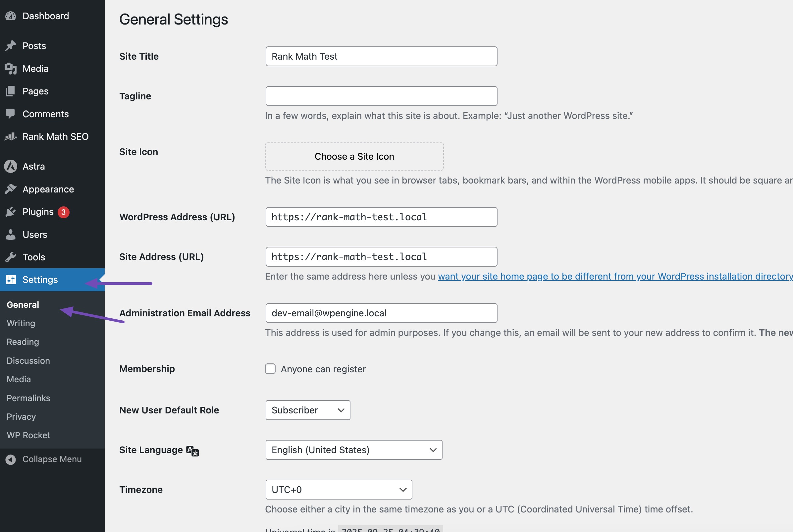Focus the Tagline text field
This screenshot has width=793, height=532.
[x=381, y=96]
